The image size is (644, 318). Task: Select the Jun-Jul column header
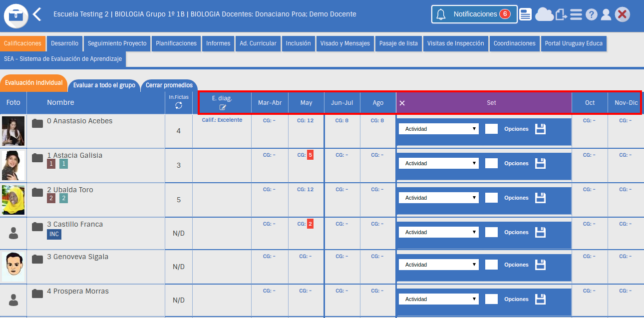[x=342, y=103]
